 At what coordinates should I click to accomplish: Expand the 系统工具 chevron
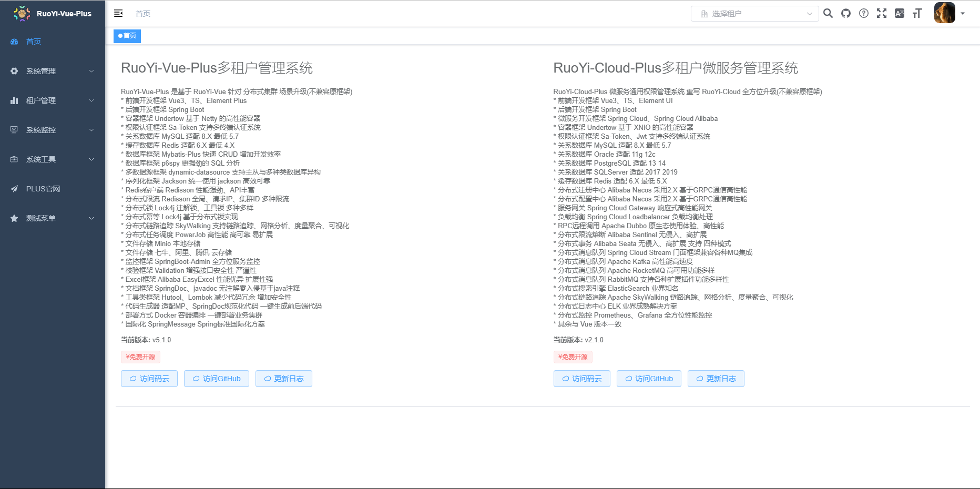point(91,159)
